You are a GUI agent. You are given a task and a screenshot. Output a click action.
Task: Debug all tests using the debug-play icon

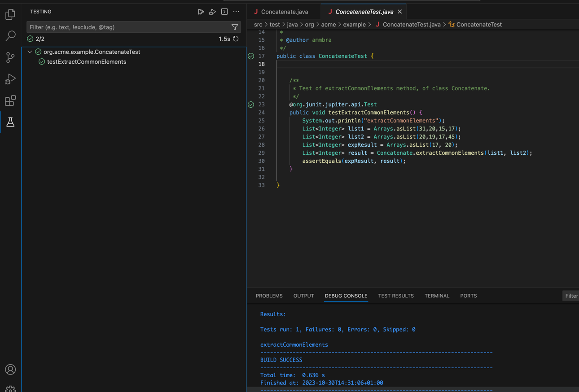(x=212, y=12)
